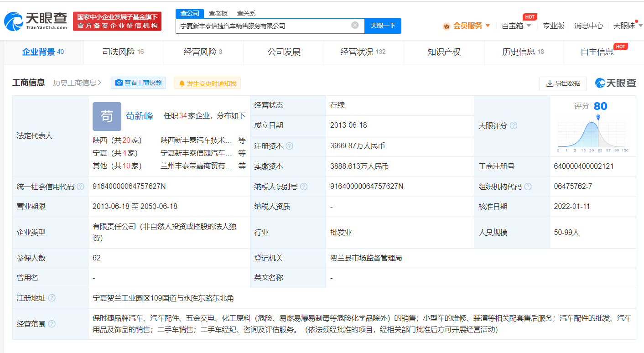The image size is (644, 353).
Task: Click the help icon next to 天眼评分
Action: (x=514, y=125)
